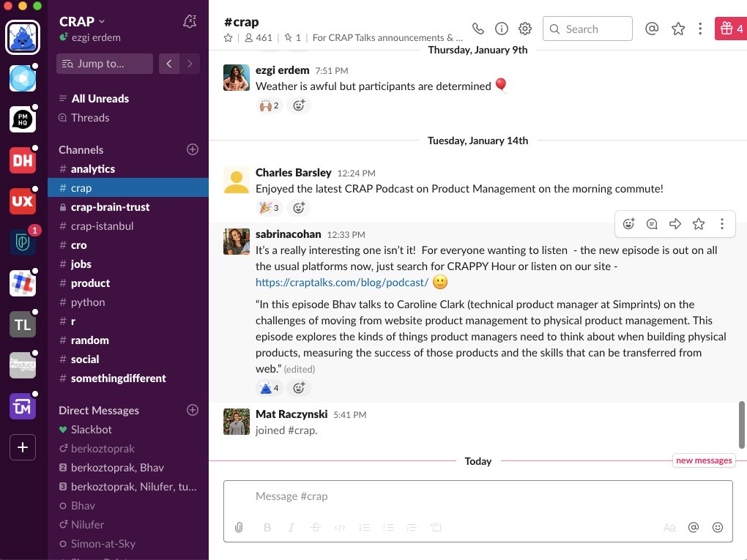The height and width of the screenshot is (560, 747).
Task: Click the raised hands reaction with 2
Action: (270, 105)
